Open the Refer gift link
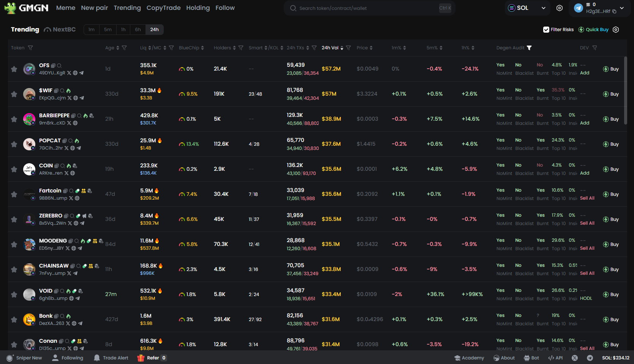The width and height of the screenshot is (634, 364). tap(152, 358)
